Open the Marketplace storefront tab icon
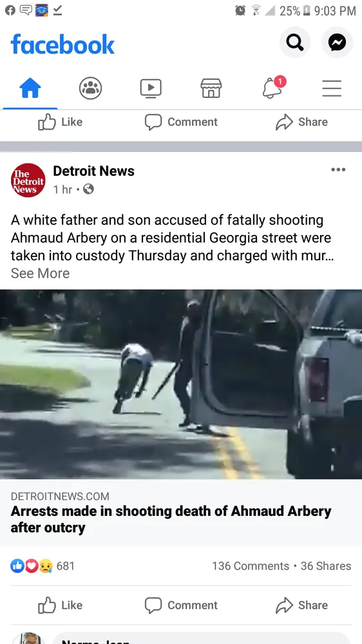 [x=211, y=88]
